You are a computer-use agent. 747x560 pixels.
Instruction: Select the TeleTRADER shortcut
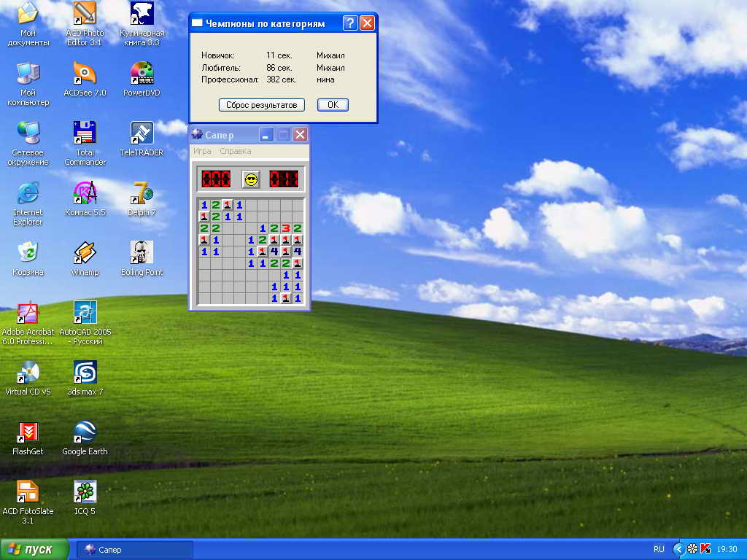pos(142,139)
